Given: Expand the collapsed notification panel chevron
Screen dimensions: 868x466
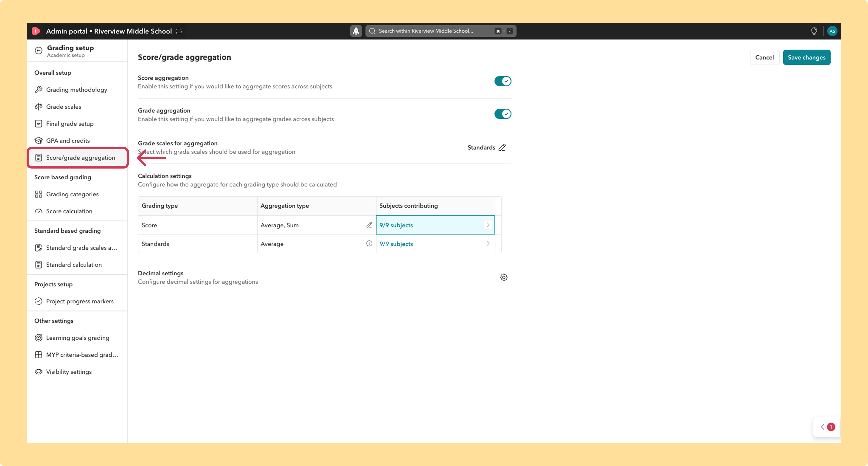Looking at the screenshot, I should [x=822, y=427].
